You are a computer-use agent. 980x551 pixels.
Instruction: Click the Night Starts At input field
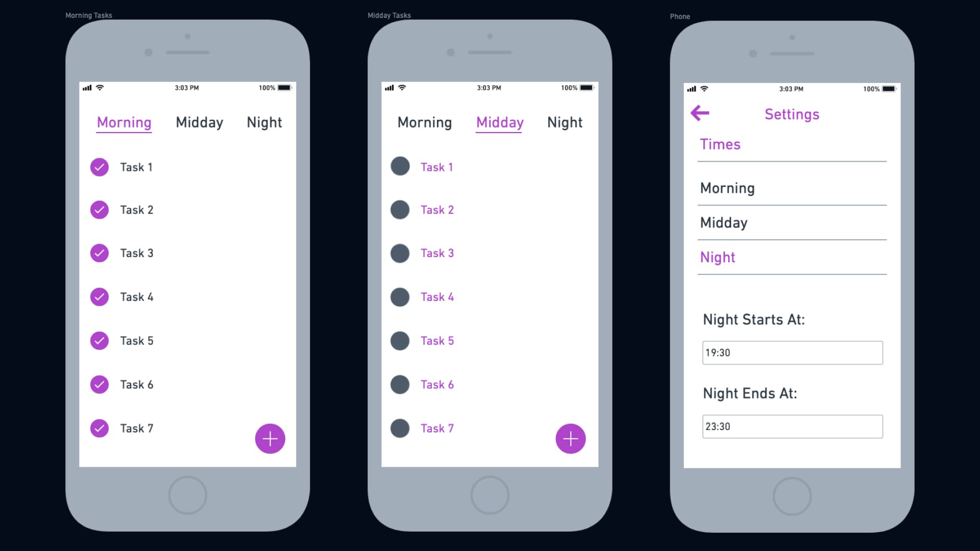pyautogui.click(x=792, y=353)
